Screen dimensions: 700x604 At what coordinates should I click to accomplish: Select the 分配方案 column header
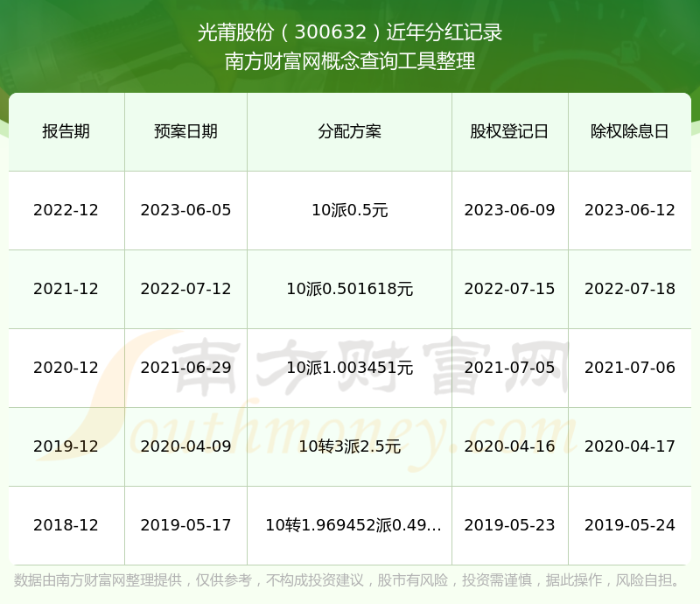click(349, 131)
